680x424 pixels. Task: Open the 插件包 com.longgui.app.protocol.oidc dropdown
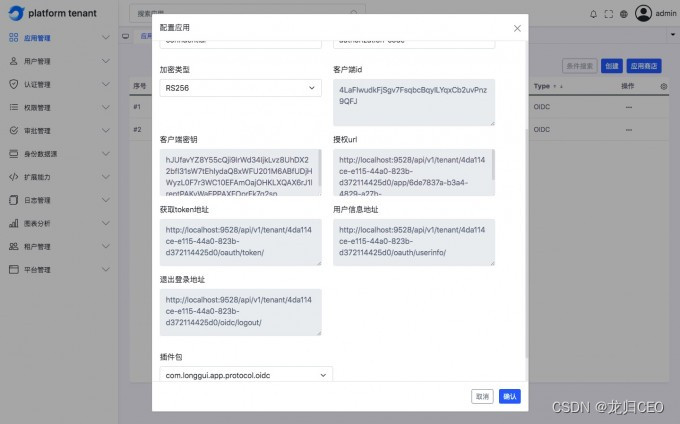click(x=246, y=375)
